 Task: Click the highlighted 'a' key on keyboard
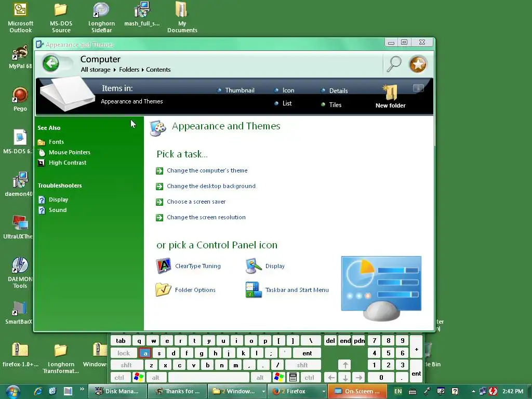pyautogui.click(x=145, y=353)
